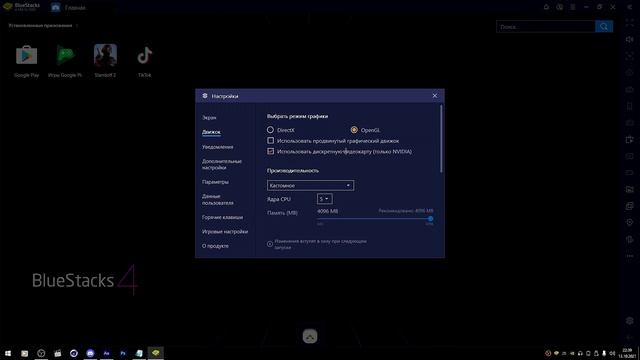Open the О продукте tab
640x360 pixels.
tap(215, 246)
